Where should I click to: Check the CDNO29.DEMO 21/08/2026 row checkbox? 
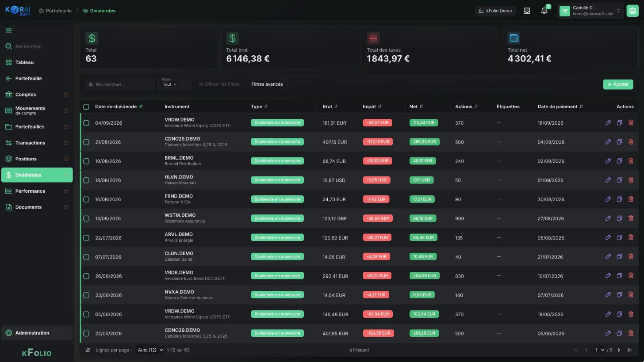pyautogui.click(x=86, y=142)
